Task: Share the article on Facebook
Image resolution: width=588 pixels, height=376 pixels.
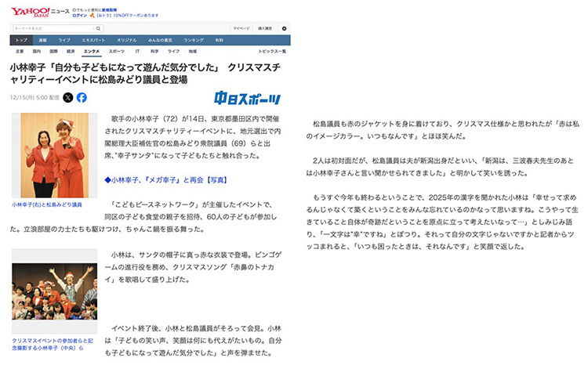Action: point(82,98)
